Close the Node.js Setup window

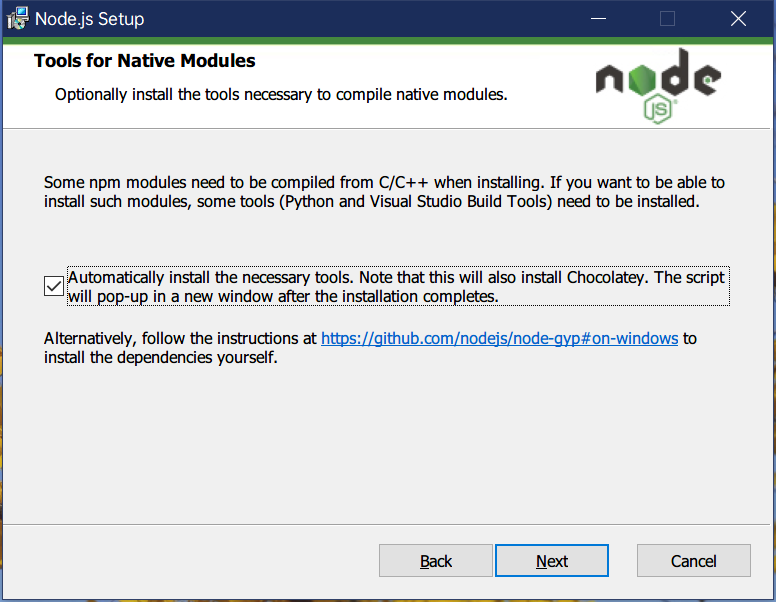tap(738, 19)
